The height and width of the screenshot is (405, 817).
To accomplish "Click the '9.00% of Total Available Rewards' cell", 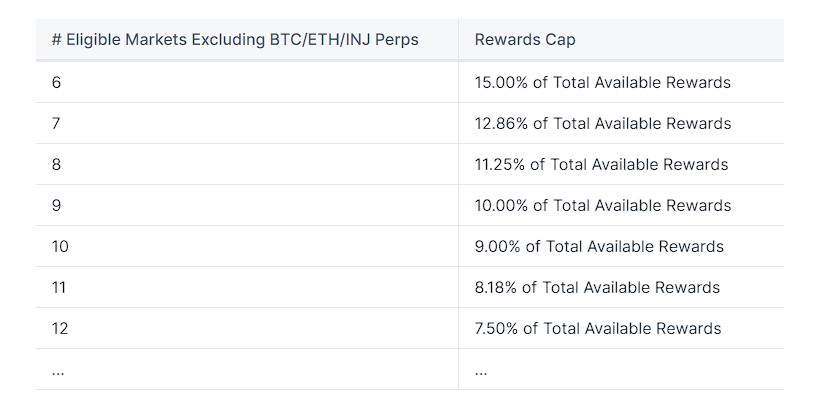I will point(598,246).
